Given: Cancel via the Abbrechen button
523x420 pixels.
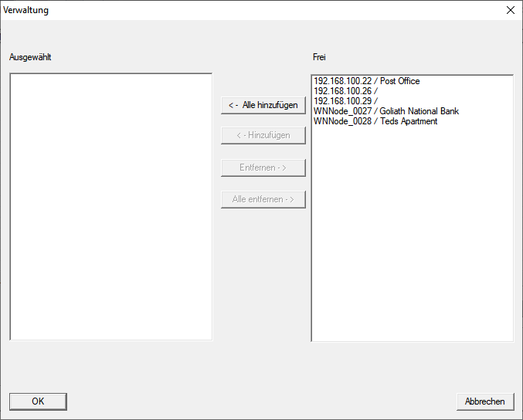Looking at the screenshot, I should pos(484,401).
